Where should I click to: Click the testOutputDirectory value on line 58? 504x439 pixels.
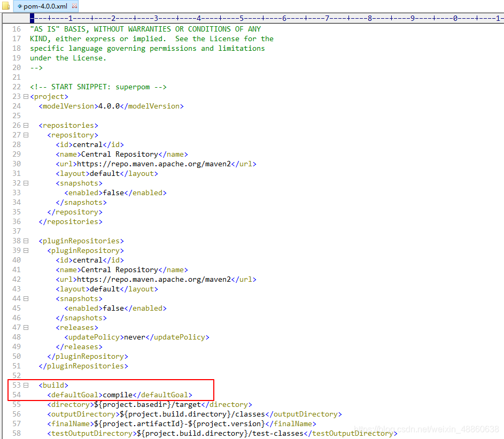pos(221,434)
